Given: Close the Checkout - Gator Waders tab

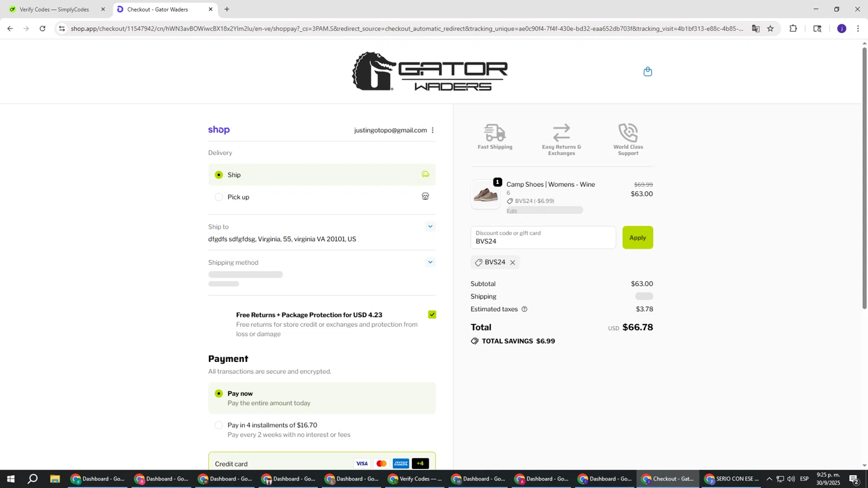Looking at the screenshot, I should pyautogui.click(x=211, y=9).
